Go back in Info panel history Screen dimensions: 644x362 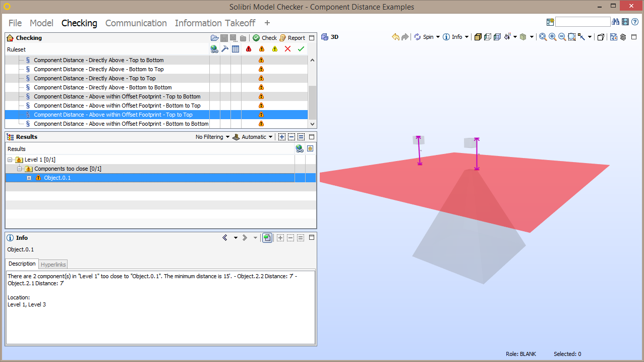coord(225,238)
